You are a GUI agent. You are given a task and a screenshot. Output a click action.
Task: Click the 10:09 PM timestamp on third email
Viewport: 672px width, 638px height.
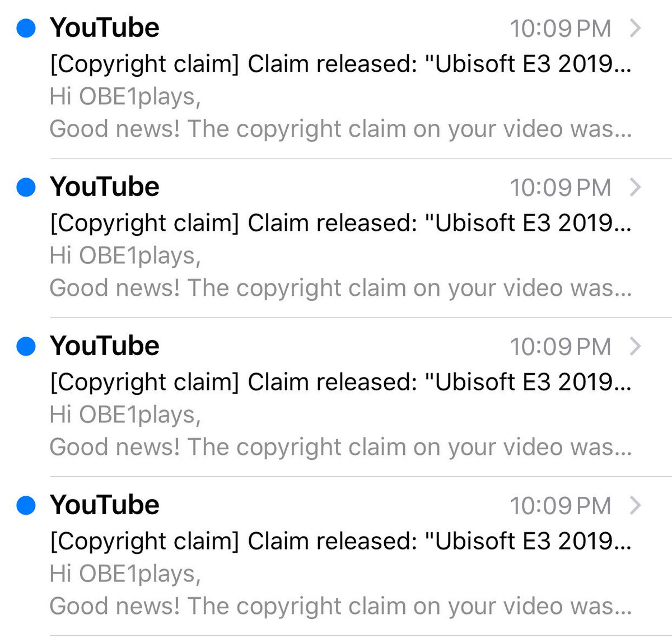click(x=560, y=347)
